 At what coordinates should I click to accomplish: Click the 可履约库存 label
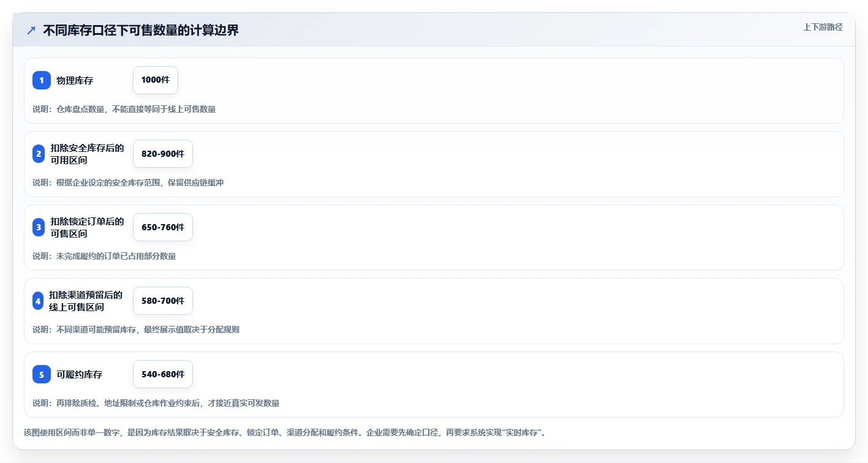(80, 374)
